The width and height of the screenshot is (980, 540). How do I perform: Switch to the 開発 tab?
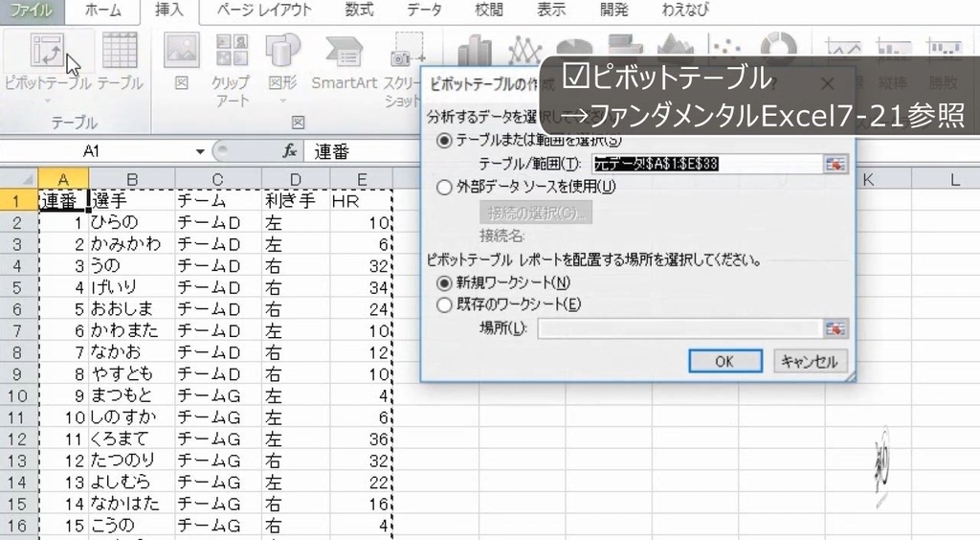pyautogui.click(x=613, y=11)
